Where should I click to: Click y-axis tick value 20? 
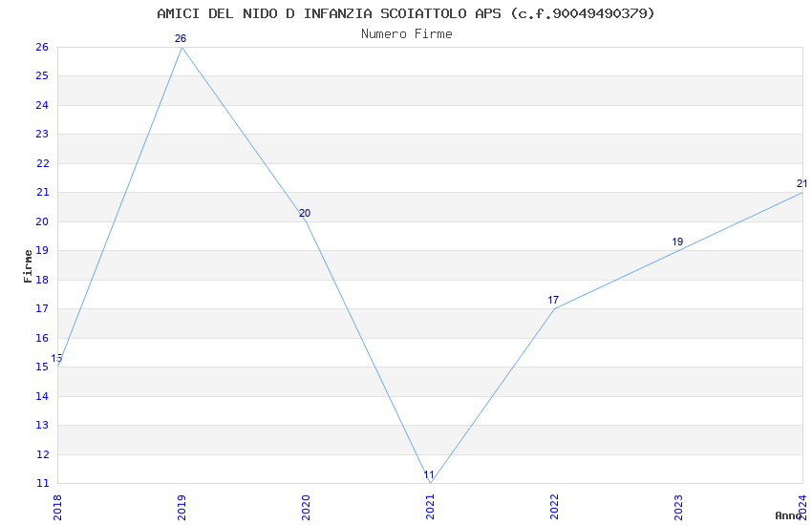(42, 221)
